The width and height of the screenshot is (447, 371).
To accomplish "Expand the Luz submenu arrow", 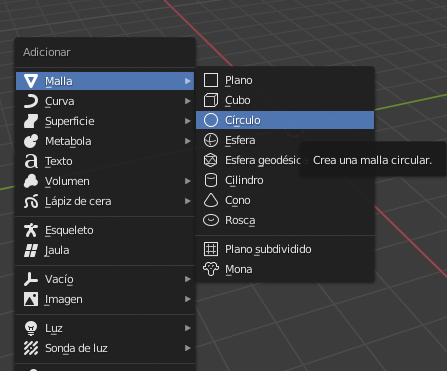I will coord(188,328).
